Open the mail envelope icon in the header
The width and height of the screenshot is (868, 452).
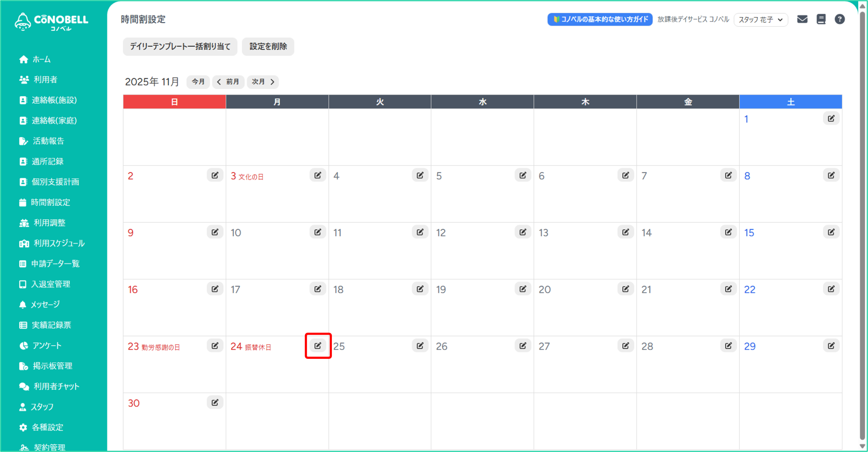click(802, 19)
